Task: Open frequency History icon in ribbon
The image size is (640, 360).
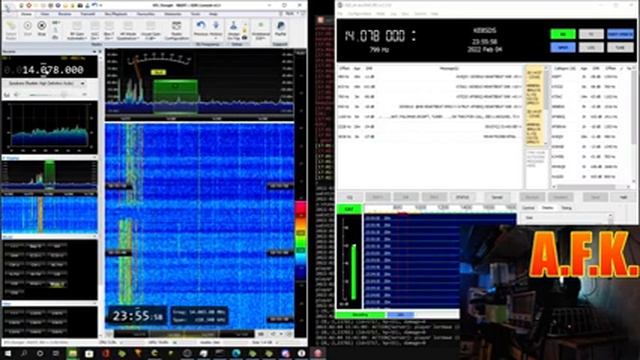Action: [216, 29]
